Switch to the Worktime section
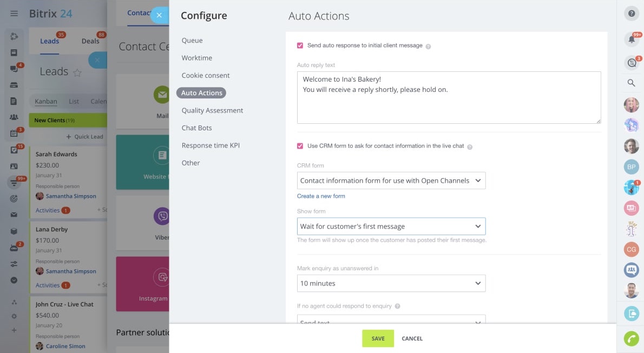Image resolution: width=644 pixels, height=353 pixels. [x=196, y=58]
